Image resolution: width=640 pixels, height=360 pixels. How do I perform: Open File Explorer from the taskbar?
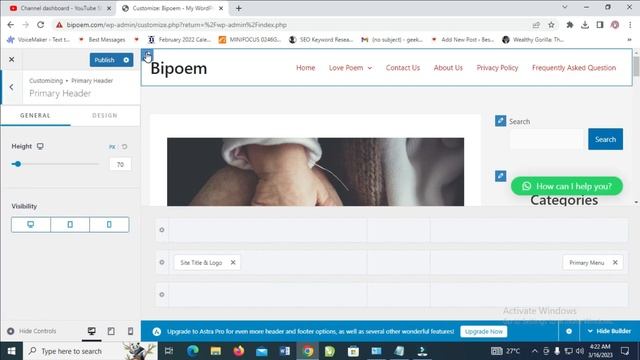click(x=216, y=351)
